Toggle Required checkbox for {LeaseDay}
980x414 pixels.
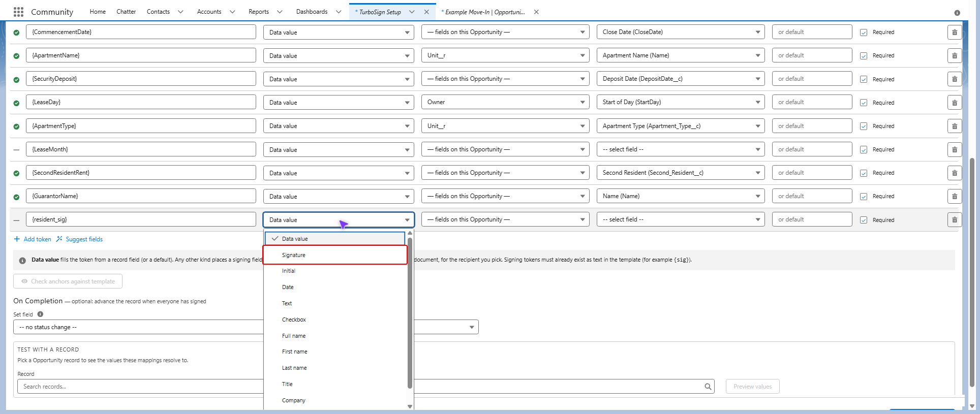pos(864,103)
